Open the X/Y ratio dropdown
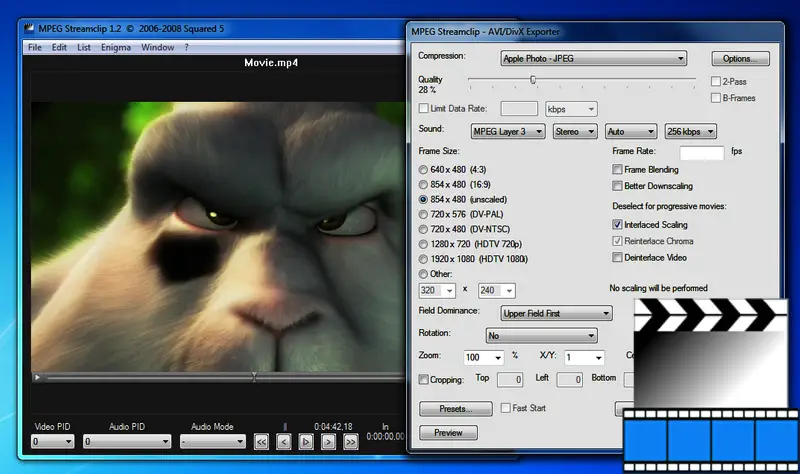Screen dimensions: 800x474 (x=584, y=358)
